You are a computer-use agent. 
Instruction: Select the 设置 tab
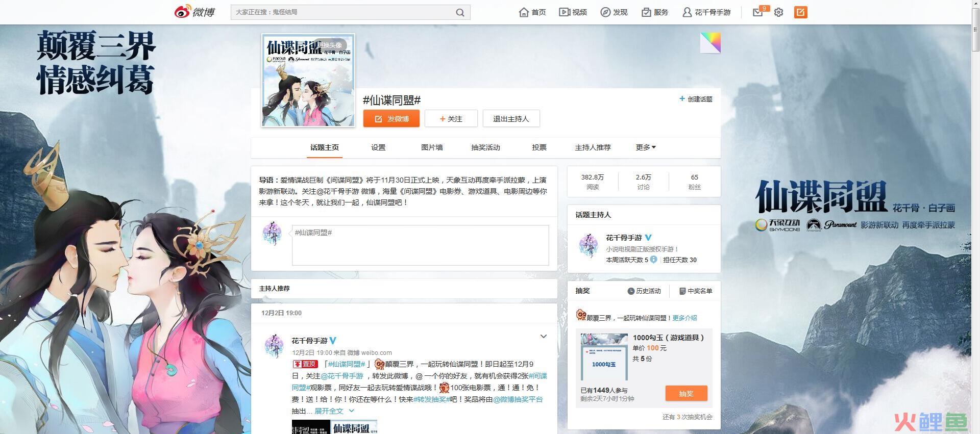click(x=378, y=147)
